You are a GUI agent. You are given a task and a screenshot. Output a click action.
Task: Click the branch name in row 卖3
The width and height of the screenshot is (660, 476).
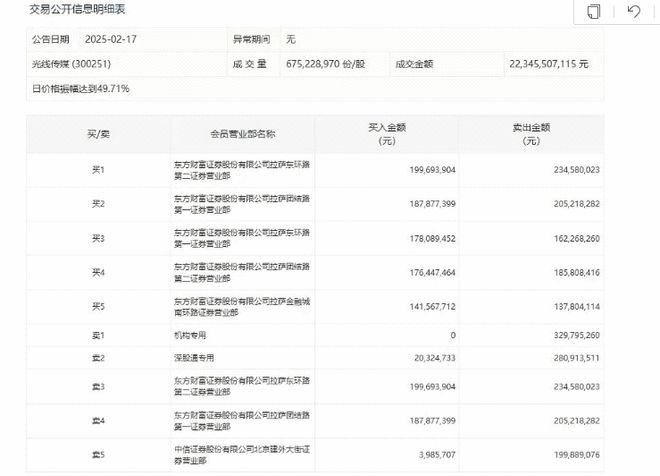tap(242, 386)
